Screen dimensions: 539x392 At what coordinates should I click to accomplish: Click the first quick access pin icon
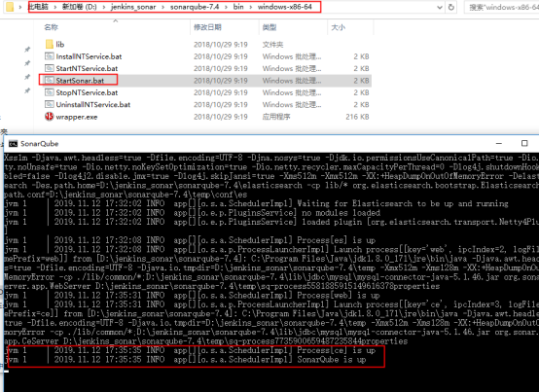click(27, 50)
